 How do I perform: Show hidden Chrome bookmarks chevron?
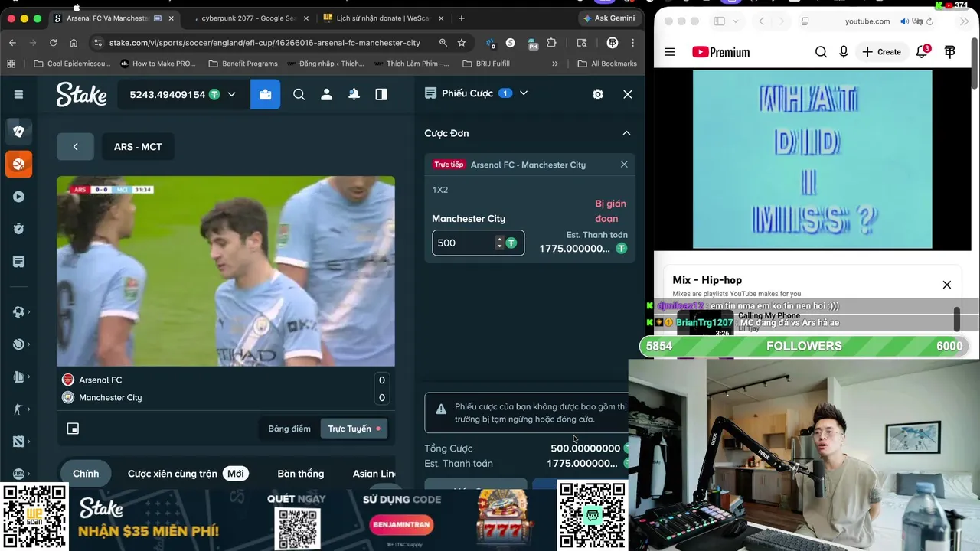(x=555, y=64)
